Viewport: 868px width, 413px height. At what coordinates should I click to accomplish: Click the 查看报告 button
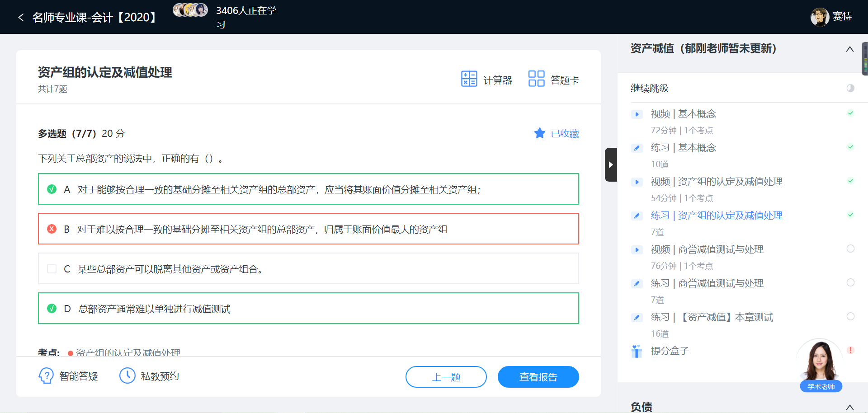[538, 377]
